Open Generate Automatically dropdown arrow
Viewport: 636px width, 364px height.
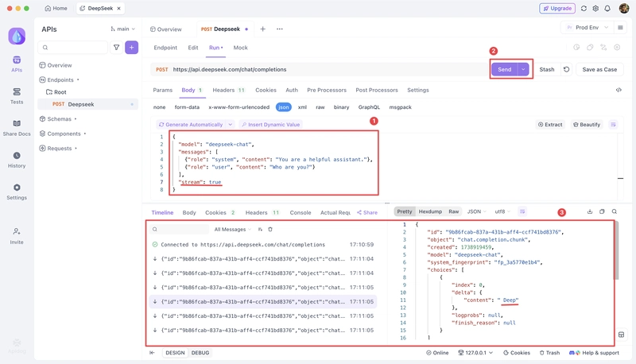230,125
